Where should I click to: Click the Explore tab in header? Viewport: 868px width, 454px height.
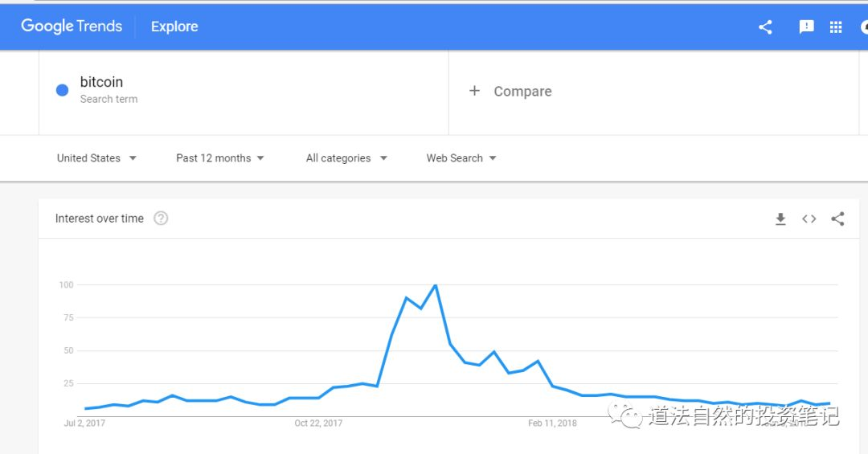point(174,27)
